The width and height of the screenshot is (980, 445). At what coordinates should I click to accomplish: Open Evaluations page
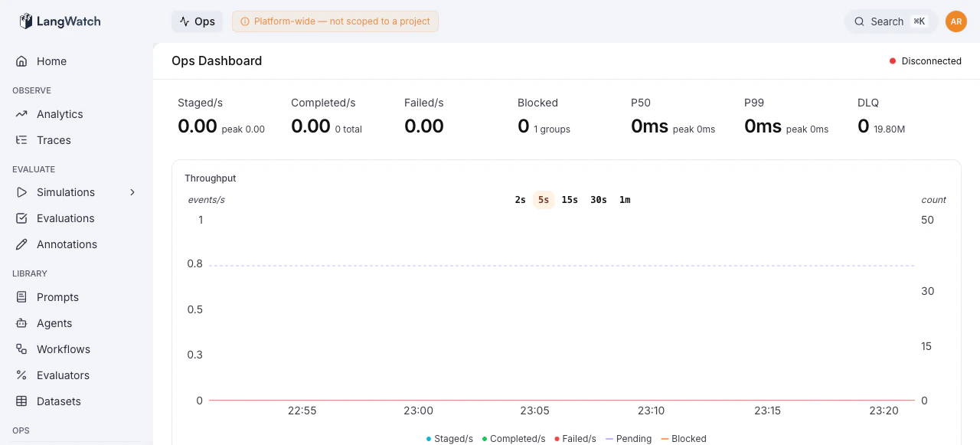pyautogui.click(x=77, y=218)
